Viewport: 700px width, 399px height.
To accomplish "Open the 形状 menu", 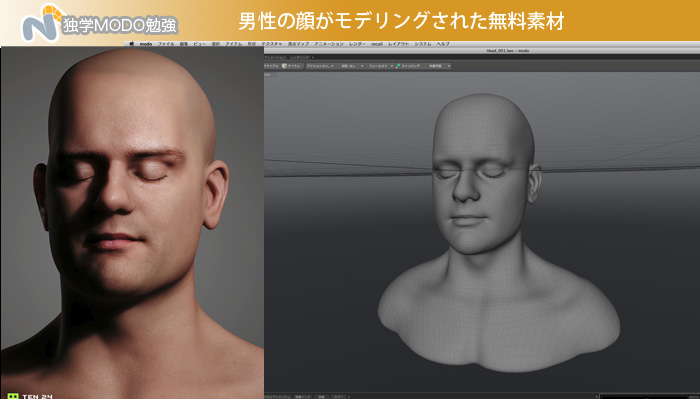I will pos(252,44).
